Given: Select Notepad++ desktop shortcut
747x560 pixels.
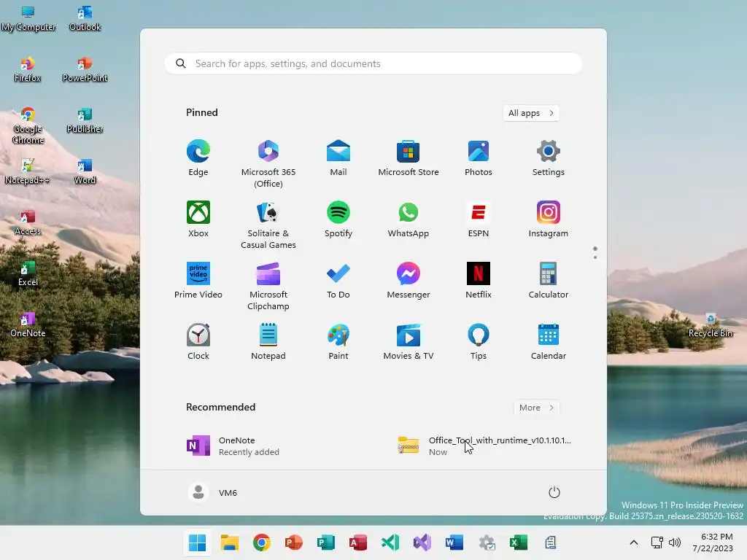Looking at the screenshot, I should 27,171.
